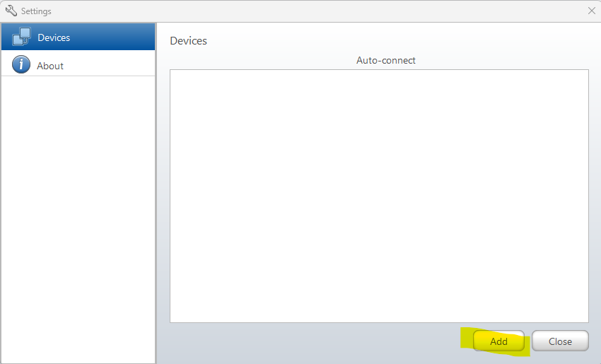Click the Settings title text
This screenshot has height=364, width=601.
[x=36, y=11]
